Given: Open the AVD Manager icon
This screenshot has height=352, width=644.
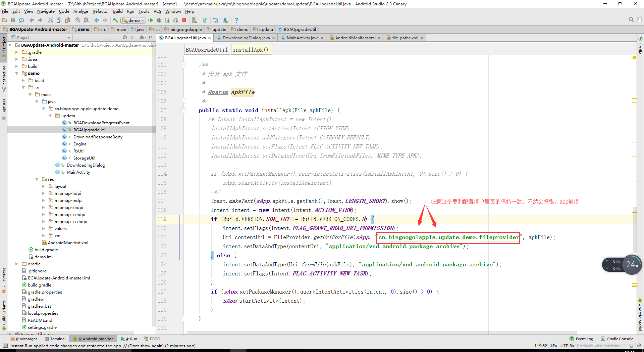Looking at the screenshot, I should (194, 20).
